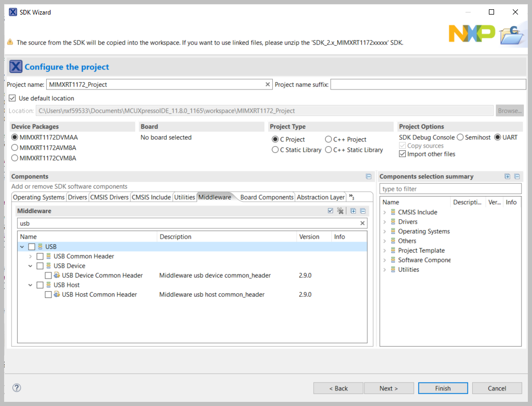Click the collapse-all icon in Components selection summary
Screen dimensions: 532x406
click(517, 177)
